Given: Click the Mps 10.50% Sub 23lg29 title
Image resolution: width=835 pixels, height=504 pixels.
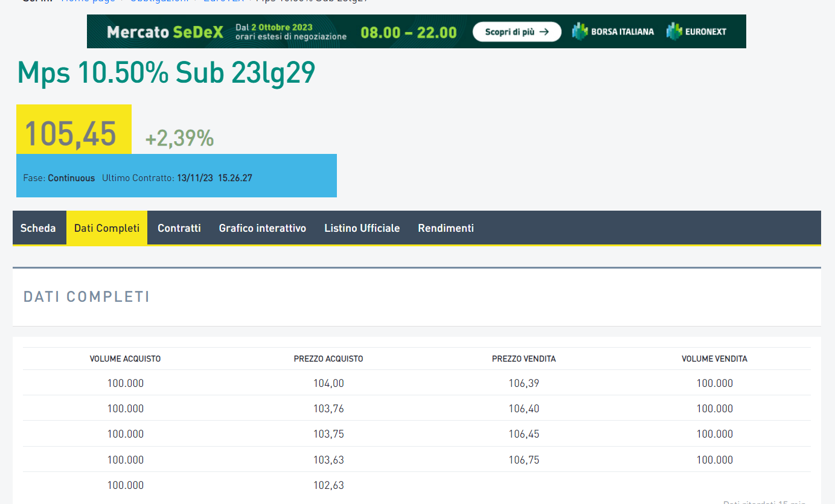Looking at the screenshot, I should (167, 73).
